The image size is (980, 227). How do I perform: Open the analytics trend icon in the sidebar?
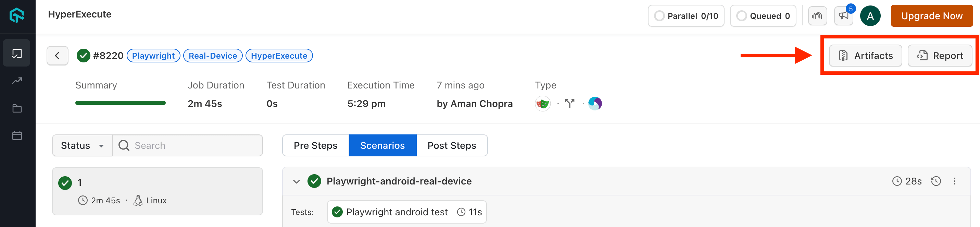(x=17, y=81)
